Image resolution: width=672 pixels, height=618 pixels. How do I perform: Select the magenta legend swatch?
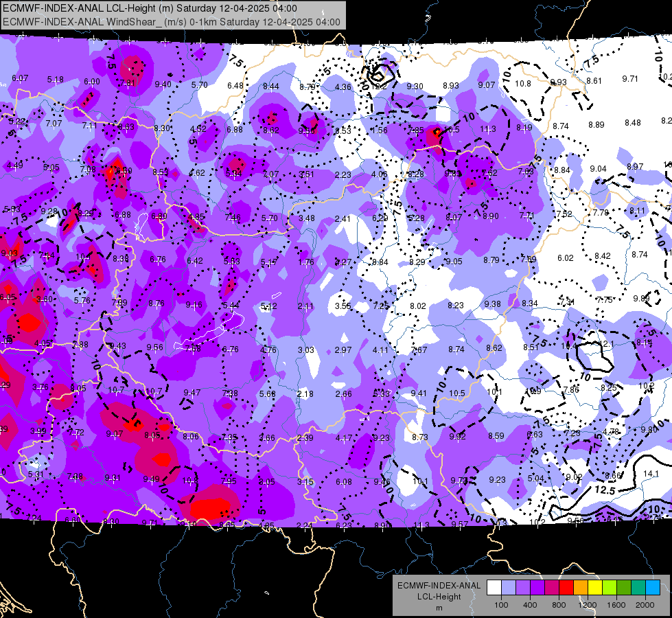[x=552, y=588]
